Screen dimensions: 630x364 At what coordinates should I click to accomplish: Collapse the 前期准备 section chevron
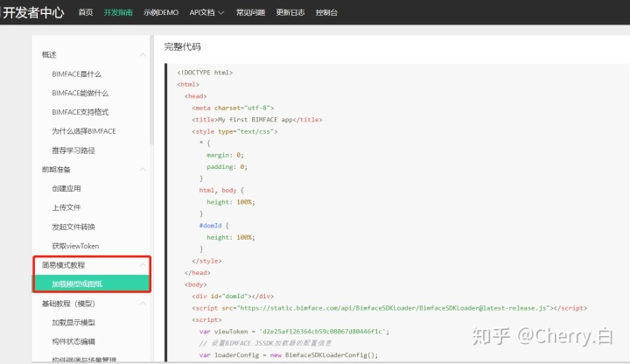143,170
